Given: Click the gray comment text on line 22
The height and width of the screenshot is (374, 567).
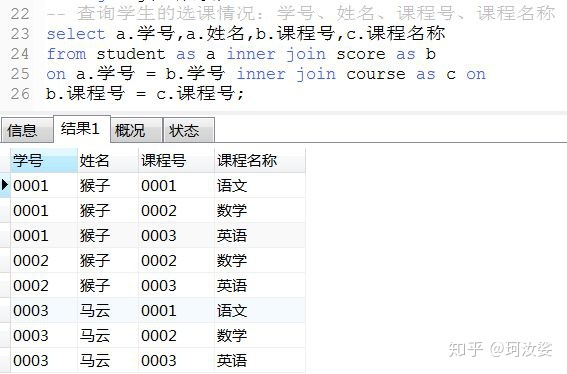Looking at the screenshot, I should (x=301, y=14).
